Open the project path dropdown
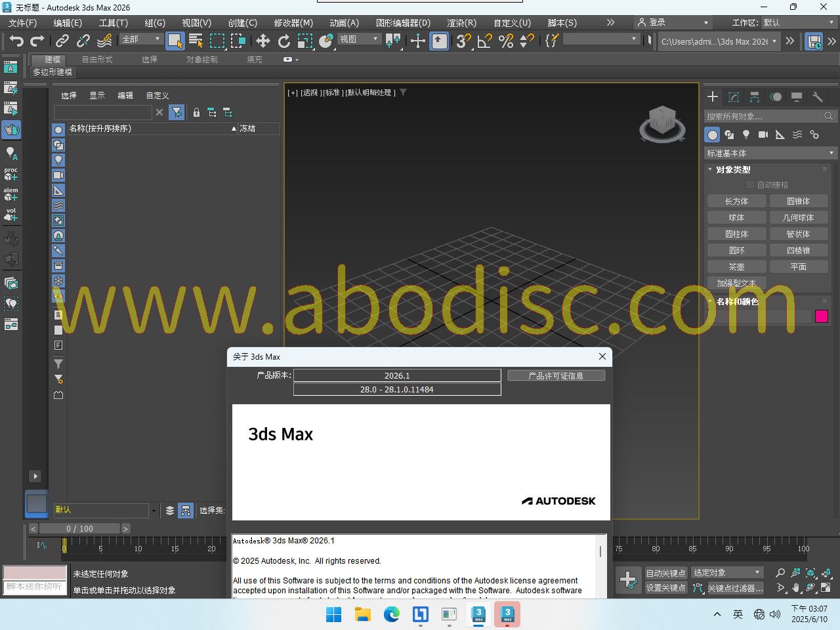Image resolution: width=840 pixels, height=630 pixels. [719, 41]
